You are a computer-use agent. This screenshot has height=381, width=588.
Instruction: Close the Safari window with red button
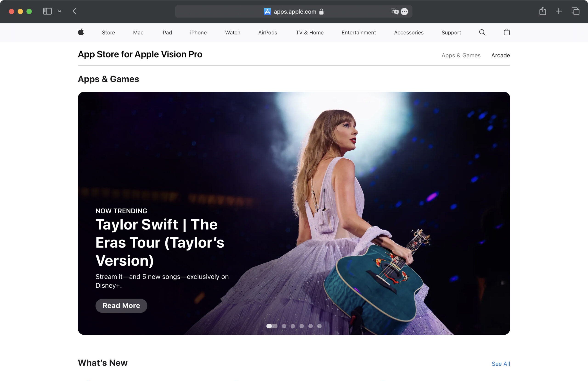(11, 11)
